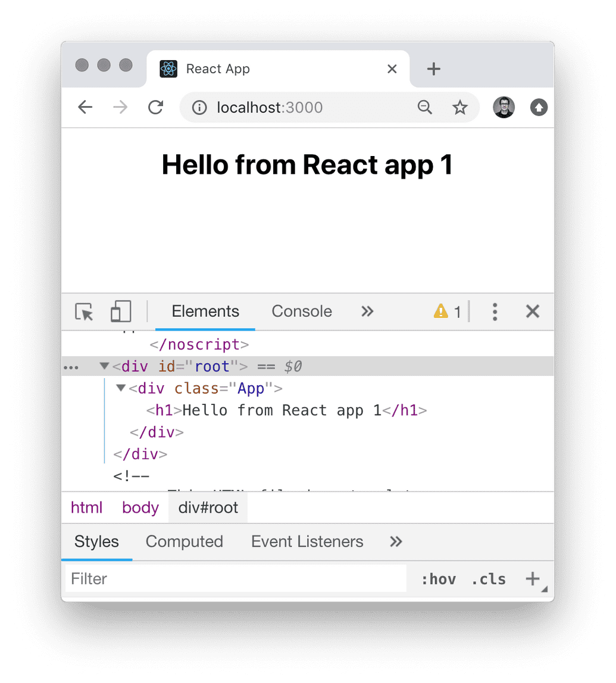
Task: Open the Computed styles tab
Action: coord(185,542)
